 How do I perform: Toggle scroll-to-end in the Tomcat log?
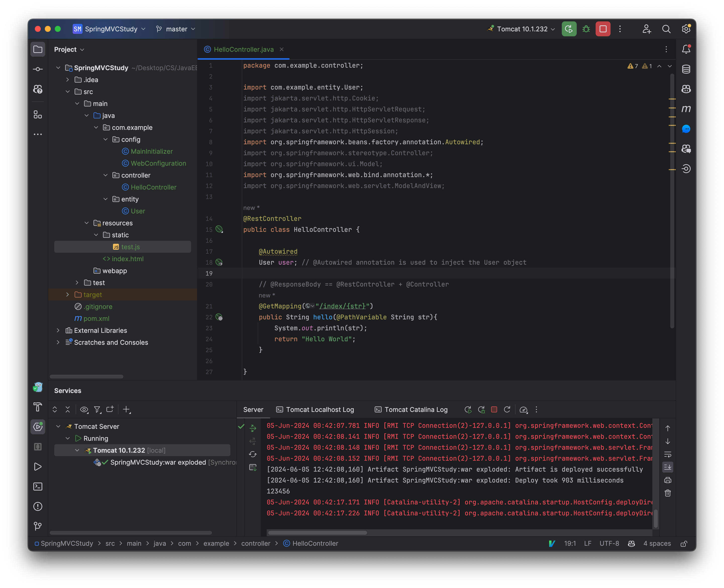(668, 467)
